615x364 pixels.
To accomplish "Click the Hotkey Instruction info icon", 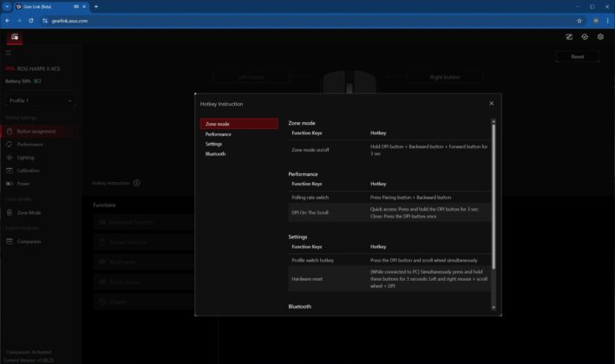I will tap(136, 183).
